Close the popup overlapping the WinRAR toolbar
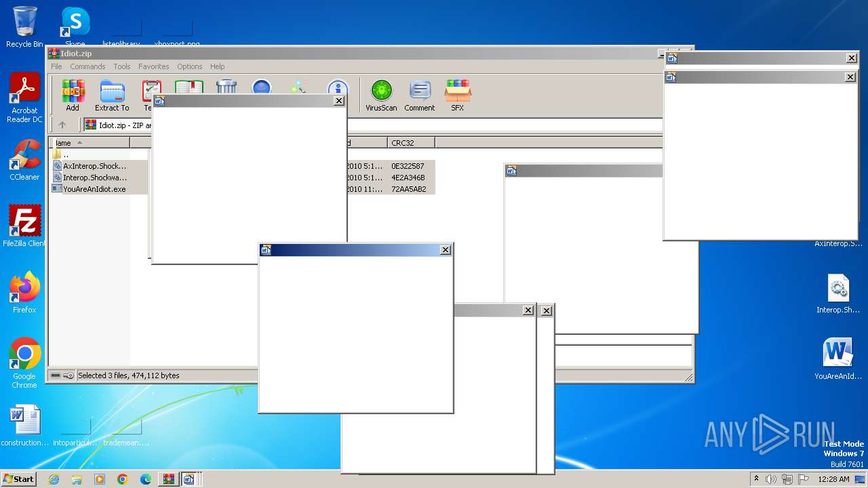 pyautogui.click(x=339, y=101)
